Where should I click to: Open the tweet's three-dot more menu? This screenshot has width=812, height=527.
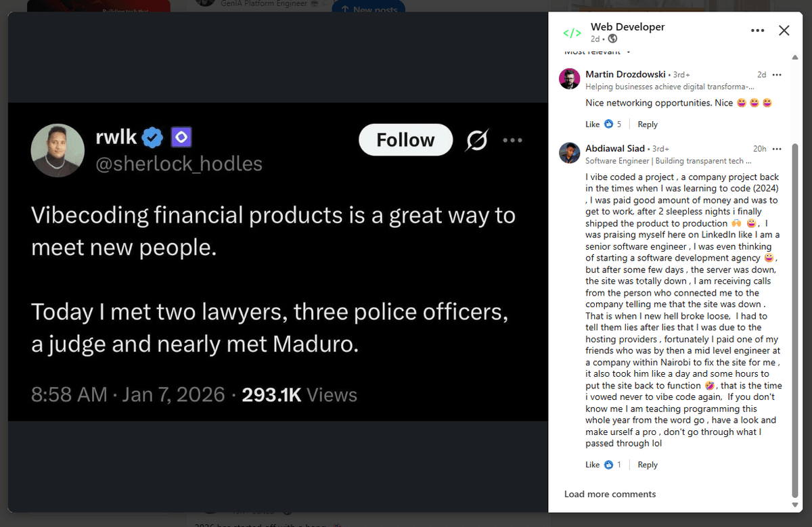coord(512,140)
